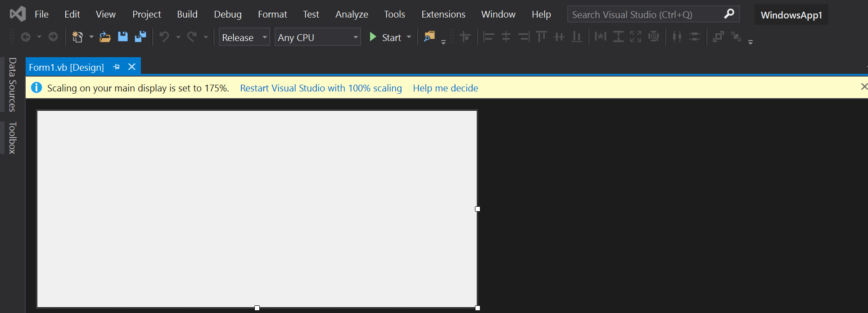
Task: Click the Align Tops icon
Action: (x=542, y=36)
